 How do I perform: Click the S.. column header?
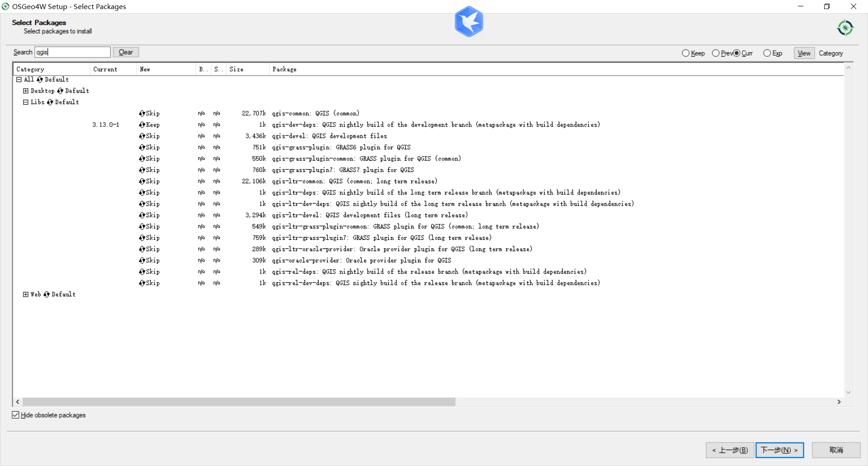click(x=218, y=69)
